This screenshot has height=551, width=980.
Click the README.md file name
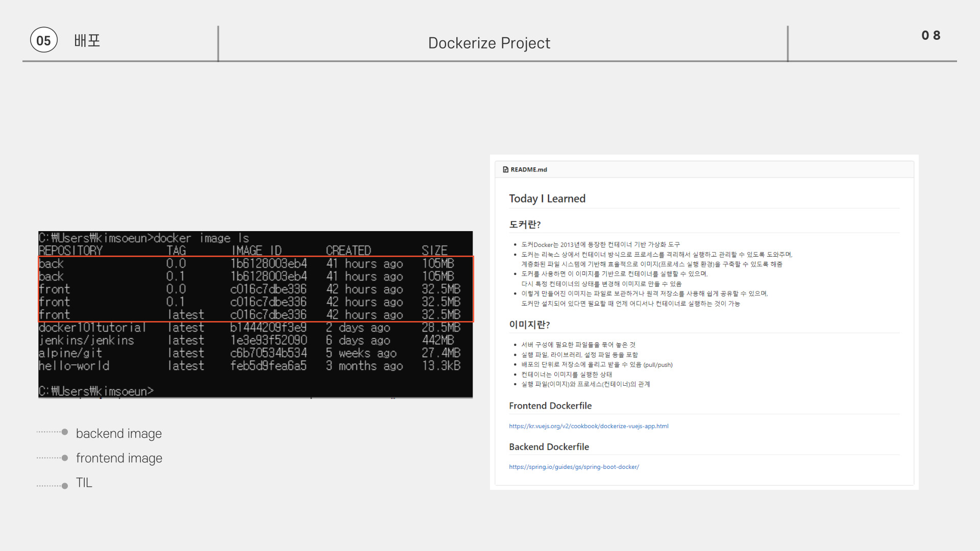tap(529, 169)
